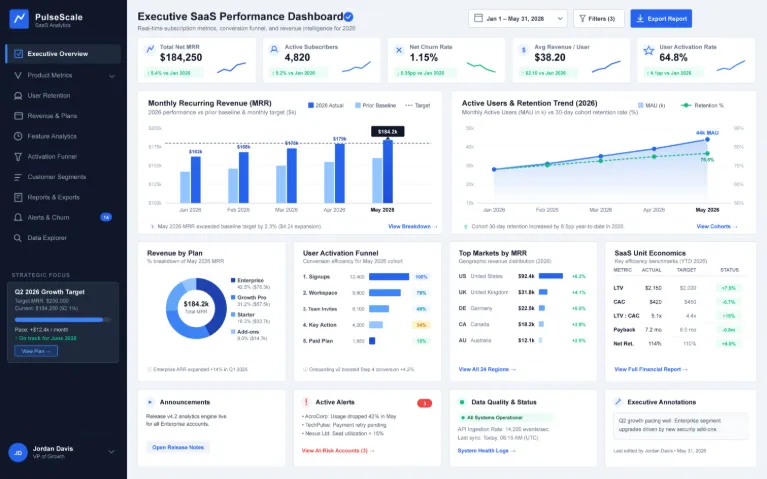
Task: Expand the Jordan Davis user menu chevron
Action: [111, 452]
